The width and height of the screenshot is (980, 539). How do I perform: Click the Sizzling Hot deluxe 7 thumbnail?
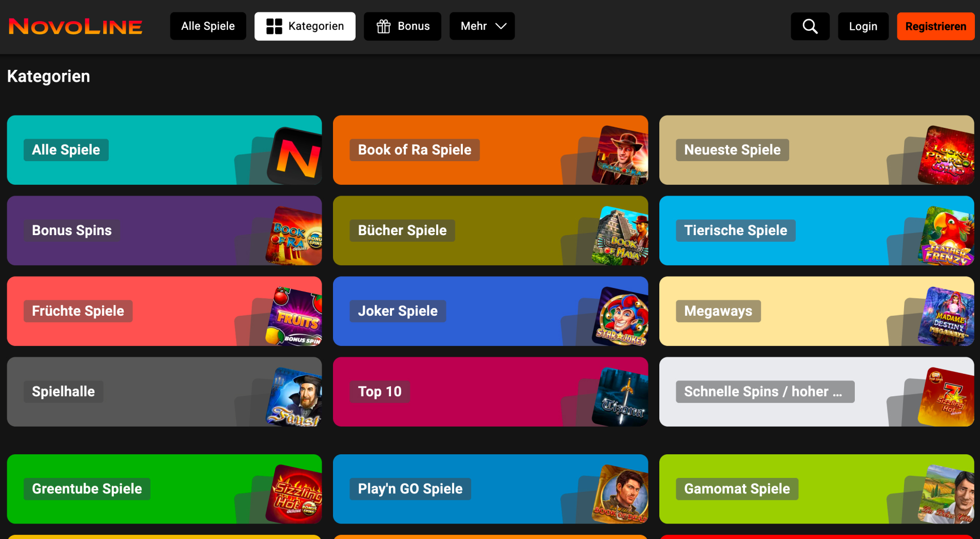[x=947, y=397]
